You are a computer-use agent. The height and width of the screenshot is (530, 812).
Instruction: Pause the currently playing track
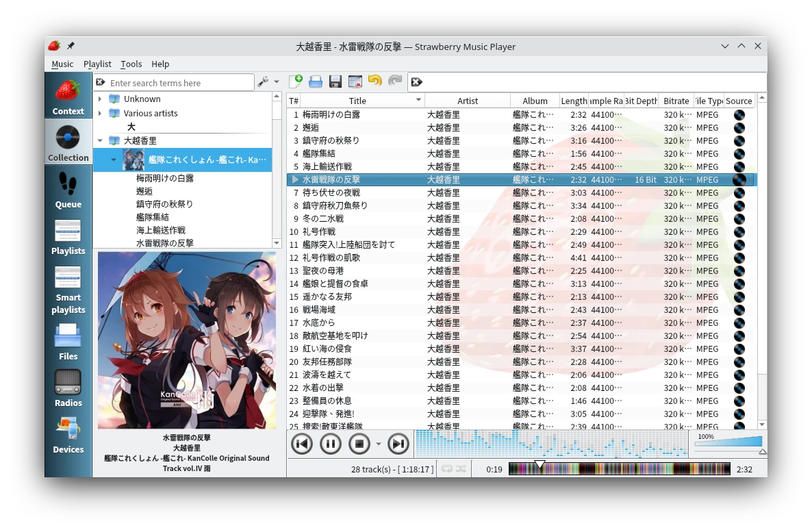[x=330, y=444]
